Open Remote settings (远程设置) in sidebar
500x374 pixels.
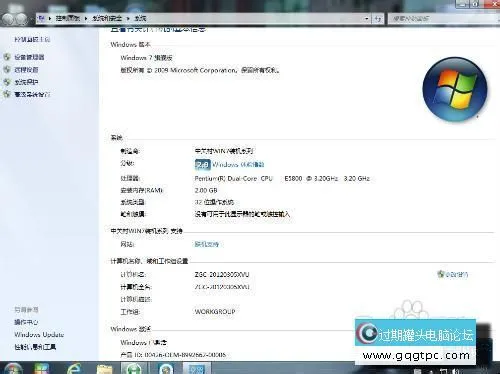[x=26, y=70]
